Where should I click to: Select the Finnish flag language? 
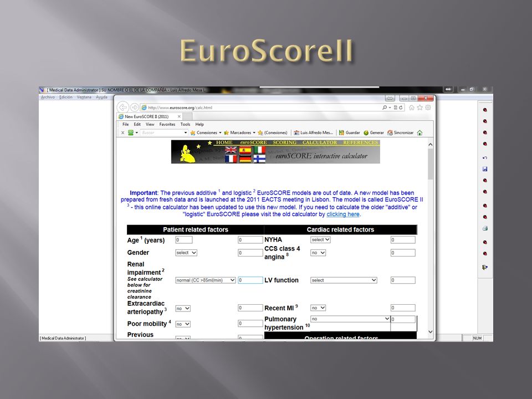pyautogui.click(x=259, y=159)
